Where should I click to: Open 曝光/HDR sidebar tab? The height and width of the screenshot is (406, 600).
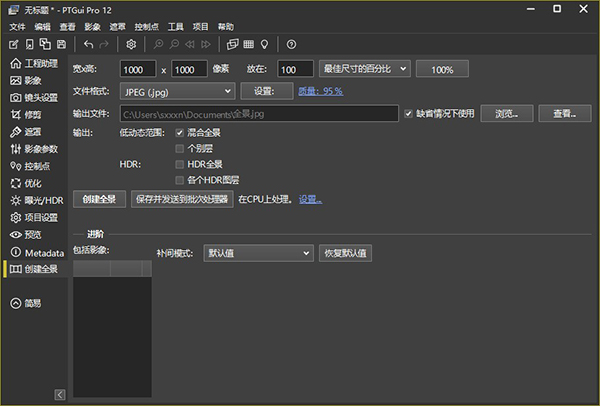coord(37,200)
